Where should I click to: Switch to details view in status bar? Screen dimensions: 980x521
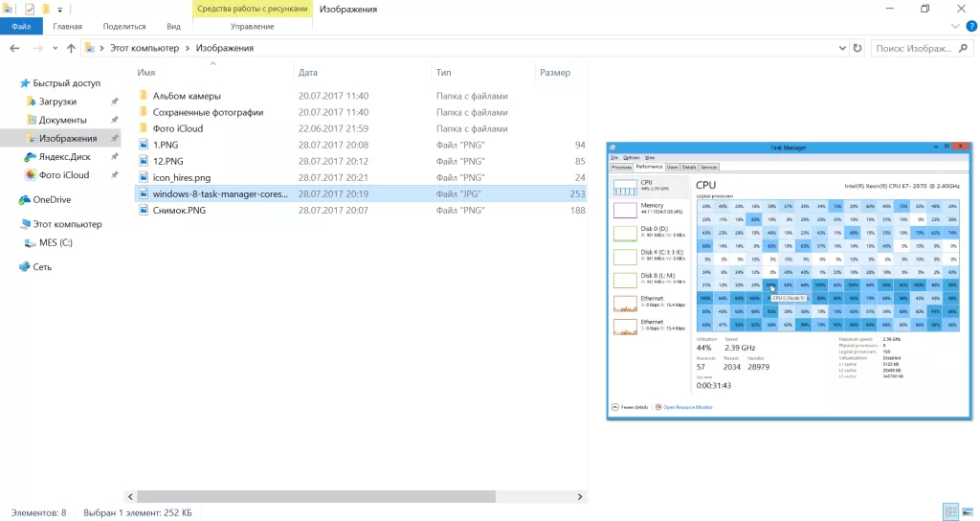(x=950, y=512)
